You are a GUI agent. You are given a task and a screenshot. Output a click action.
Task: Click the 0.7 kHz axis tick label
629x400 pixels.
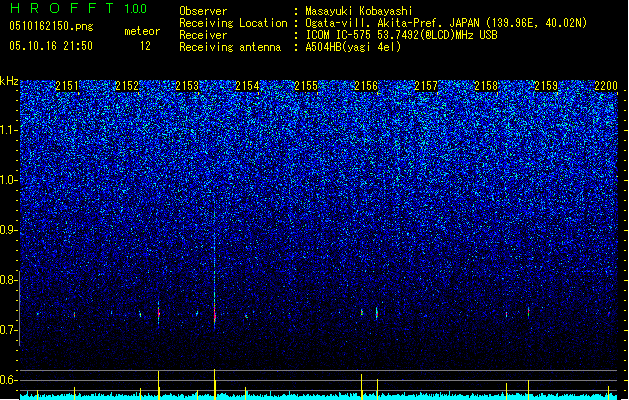coord(8,330)
